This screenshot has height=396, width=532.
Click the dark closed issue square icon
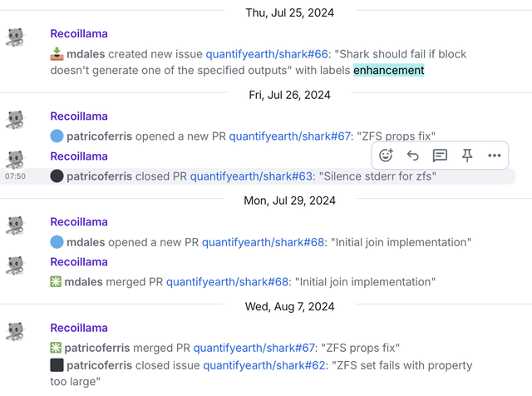coord(57,365)
